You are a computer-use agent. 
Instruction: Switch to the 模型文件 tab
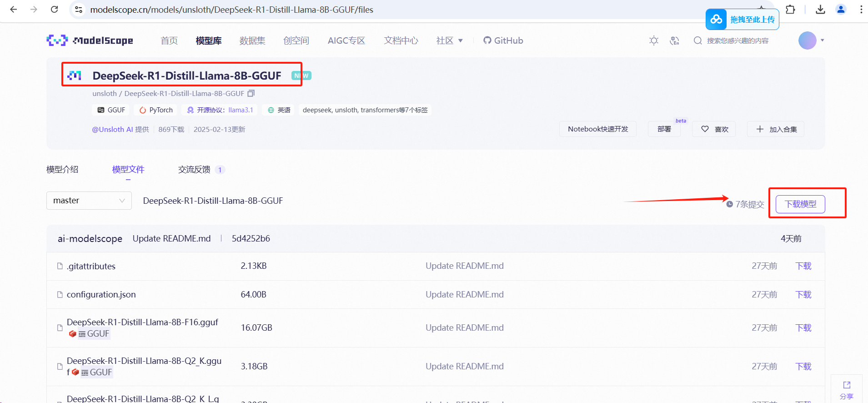pyautogui.click(x=128, y=170)
